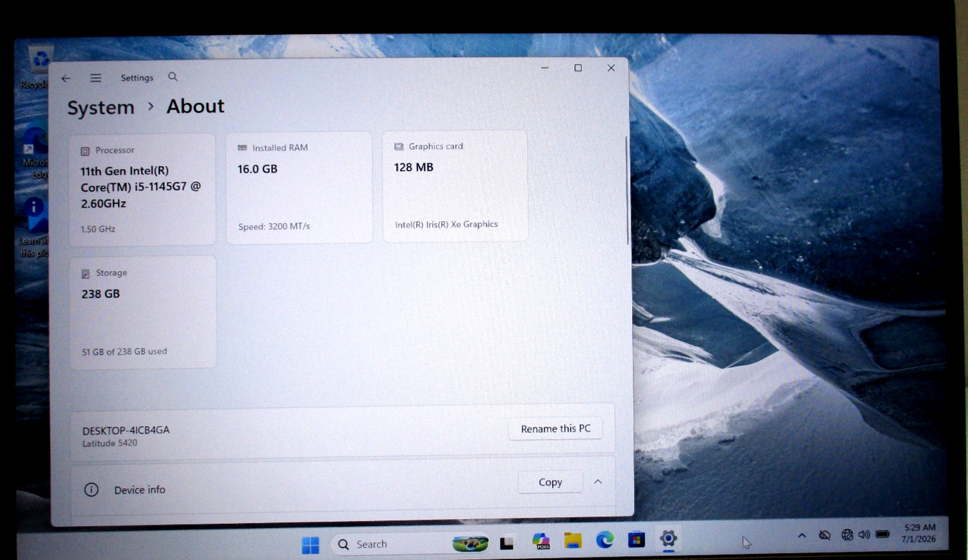This screenshot has width=968, height=560.
Task: Click the cloud sync-off tray icon
Action: click(824, 535)
